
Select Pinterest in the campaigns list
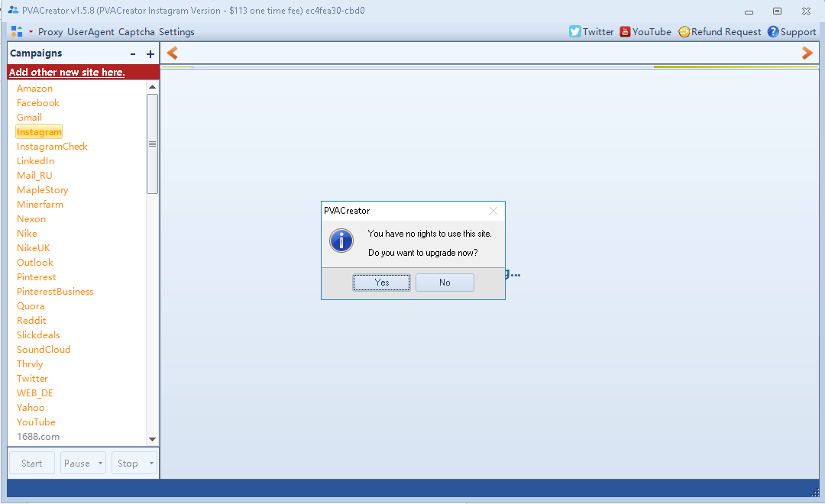point(37,277)
